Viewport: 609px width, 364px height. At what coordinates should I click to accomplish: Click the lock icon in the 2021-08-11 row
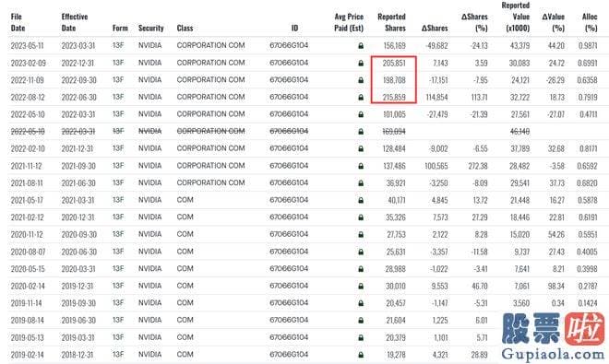(361, 183)
